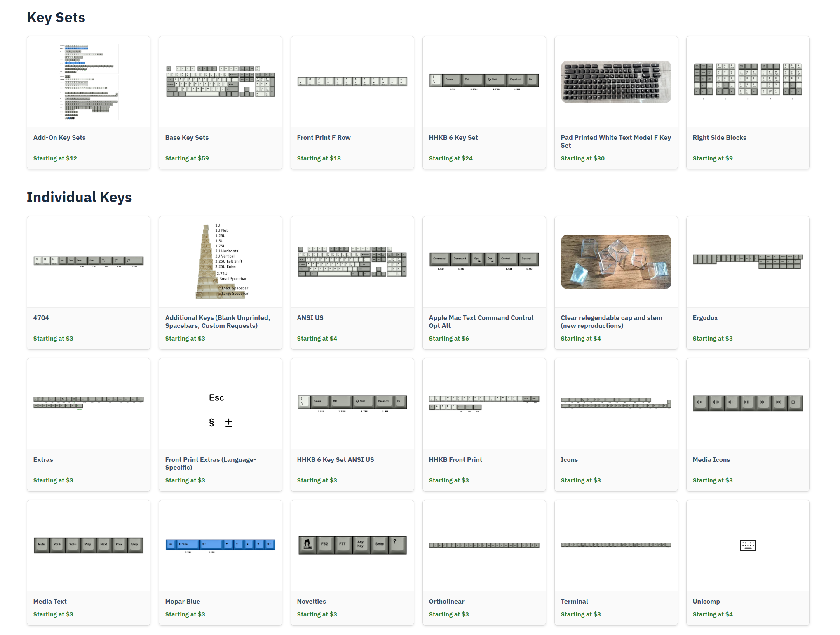Open Pad Printed White Text Model F Key Set
The height and width of the screenshot is (635, 840).
click(x=616, y=141)
